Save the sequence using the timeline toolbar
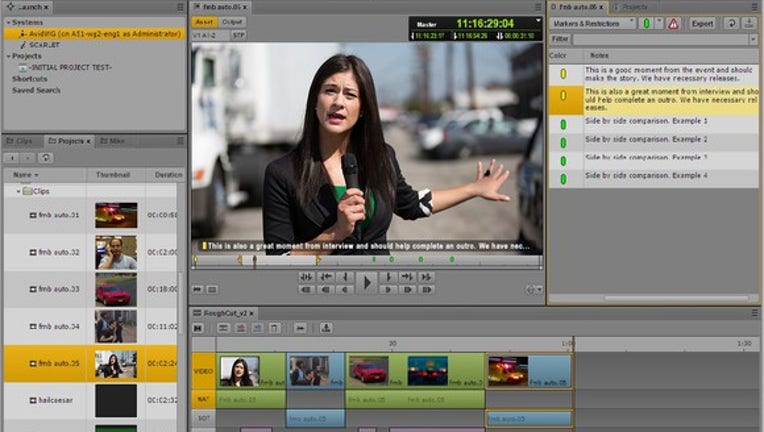The image size is (764, 432). [326, 328]
